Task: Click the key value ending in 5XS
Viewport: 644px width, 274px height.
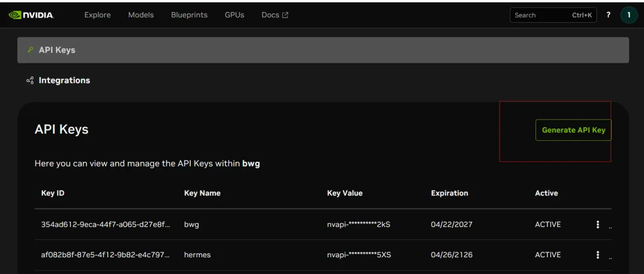Action: coord(359,255)
